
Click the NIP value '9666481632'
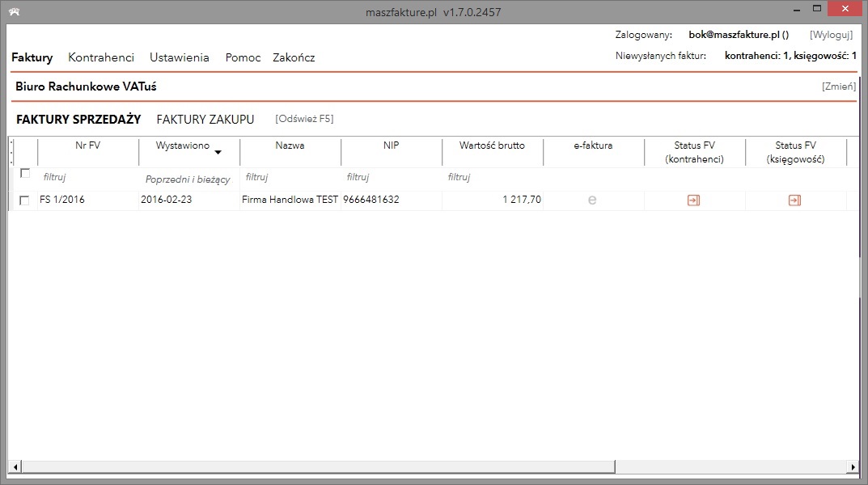[x=370, y=200]
